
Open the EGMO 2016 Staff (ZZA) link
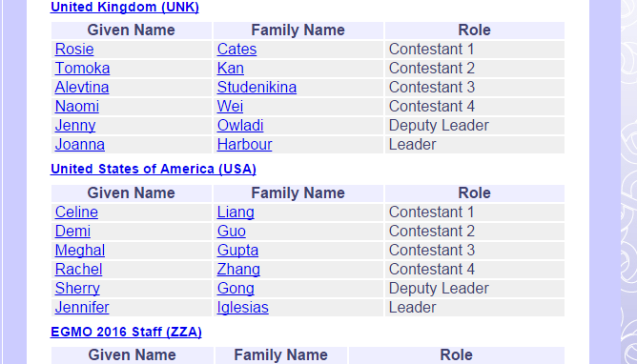(126, 332)
